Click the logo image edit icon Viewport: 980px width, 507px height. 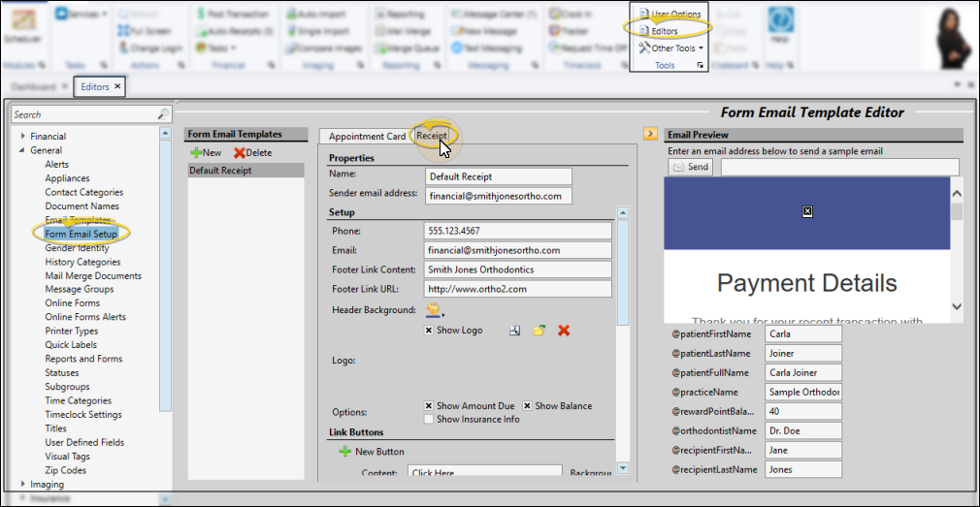coord(515,331)
